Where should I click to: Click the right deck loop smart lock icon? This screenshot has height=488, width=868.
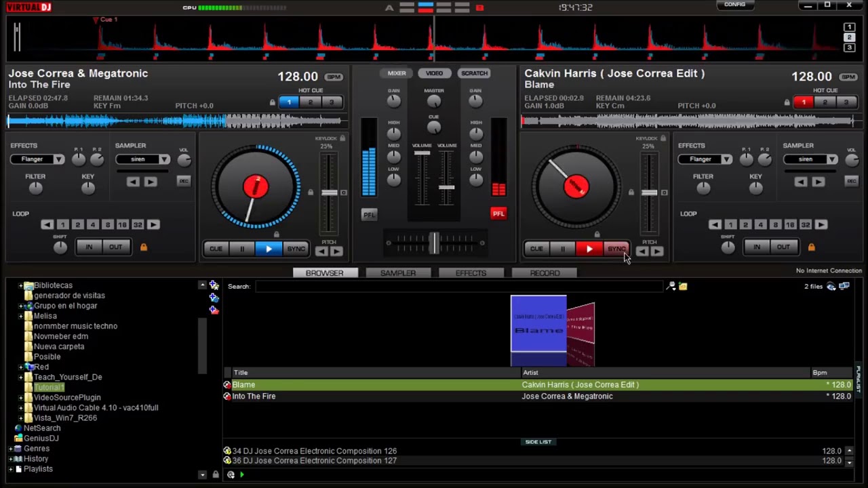[812, 247]
